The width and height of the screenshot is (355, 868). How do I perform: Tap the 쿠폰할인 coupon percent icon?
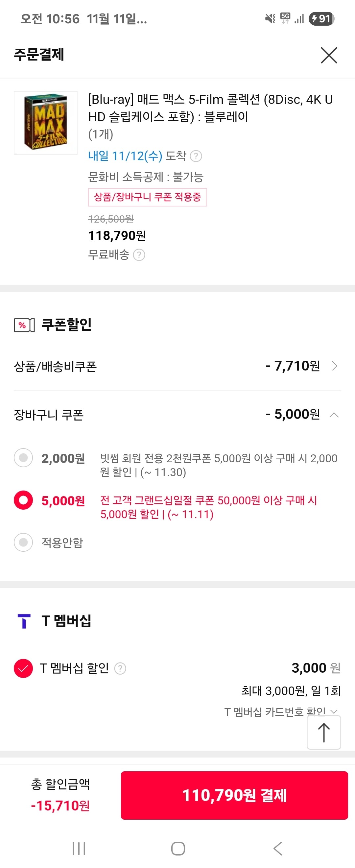pos(24,325)
